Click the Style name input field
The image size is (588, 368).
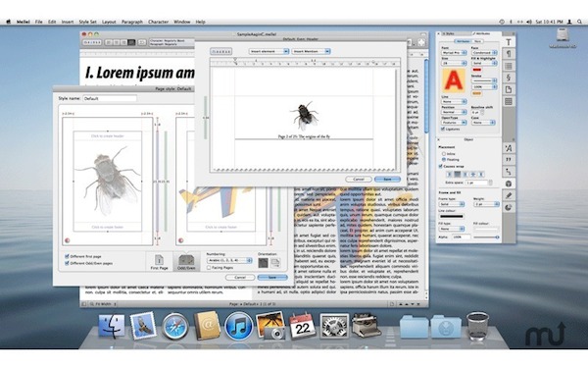(x=110, y=98)
